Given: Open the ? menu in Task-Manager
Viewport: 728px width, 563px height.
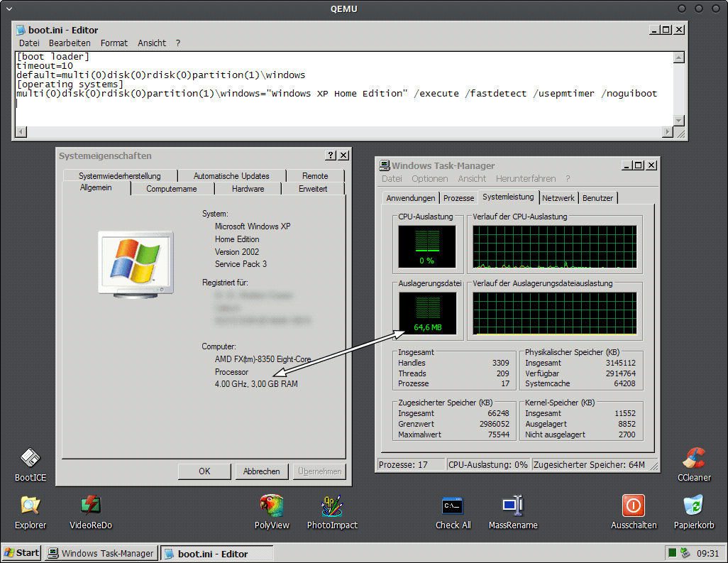Looking at the screenshot, I should click(568, 178).
